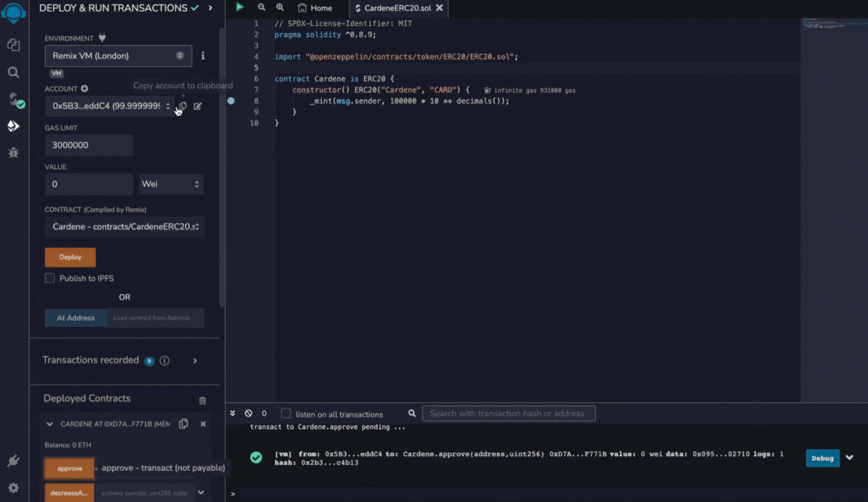Open the Settings gear in sidebar
This screenshot has height=502, width=868.
(x=13, y=487)
